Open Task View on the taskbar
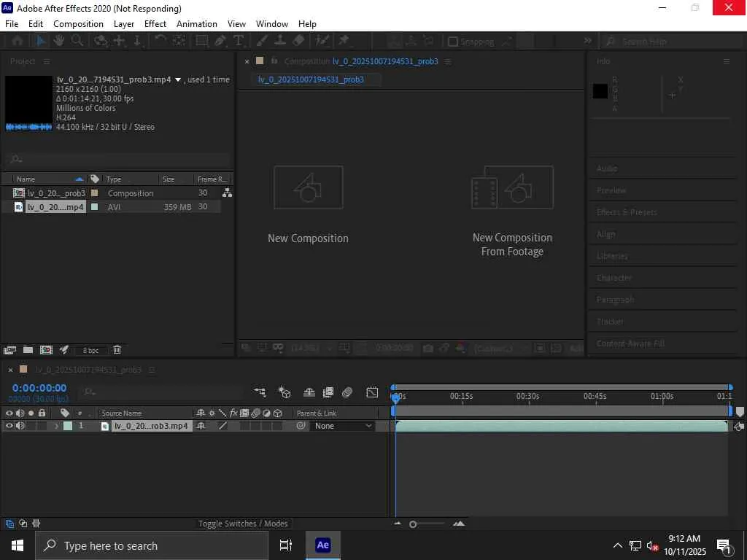 click(x=286, y=545)
